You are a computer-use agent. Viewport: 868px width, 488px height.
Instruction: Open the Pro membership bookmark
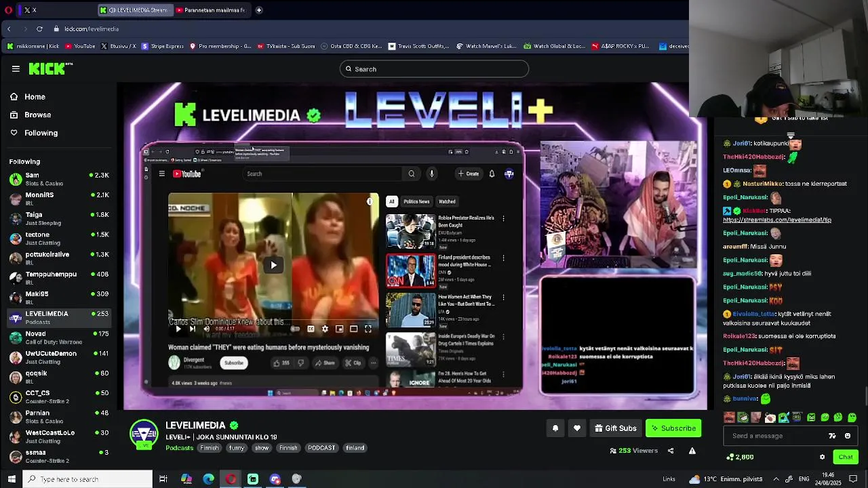pos(220,46)
